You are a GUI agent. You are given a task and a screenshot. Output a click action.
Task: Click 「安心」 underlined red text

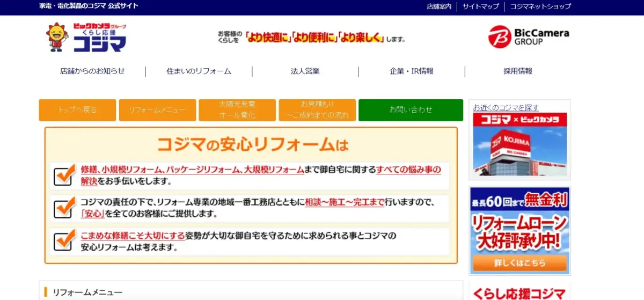tap(93, 214)
